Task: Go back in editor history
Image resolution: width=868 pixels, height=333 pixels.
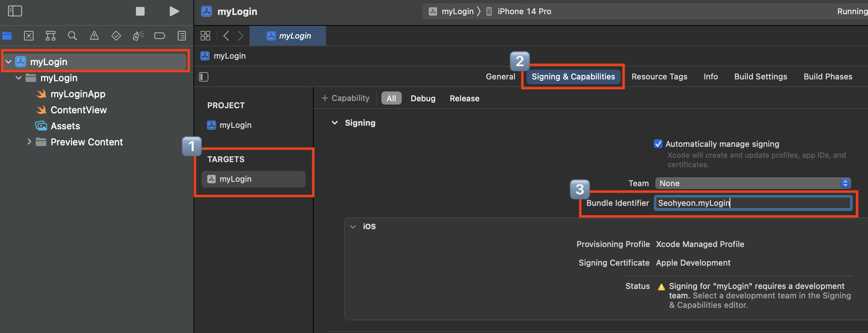Action: pyautogui.click(x=226, y=36)
